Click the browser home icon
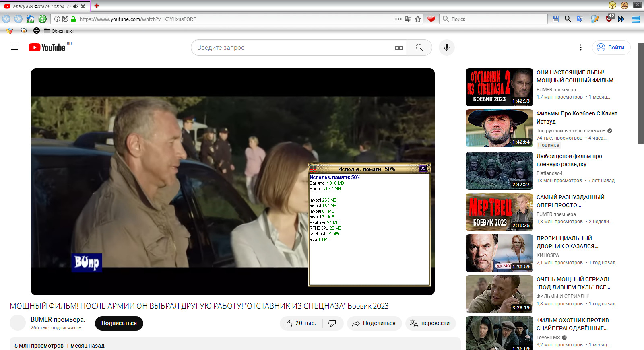Image resolution: width=644 pixels, height=350 pixels. (x=30, y=19)
